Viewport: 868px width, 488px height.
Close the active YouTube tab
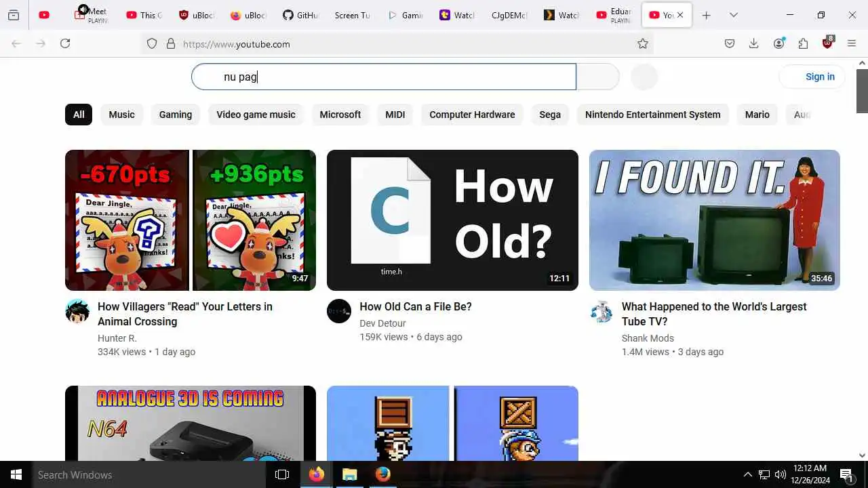point(680,15)
